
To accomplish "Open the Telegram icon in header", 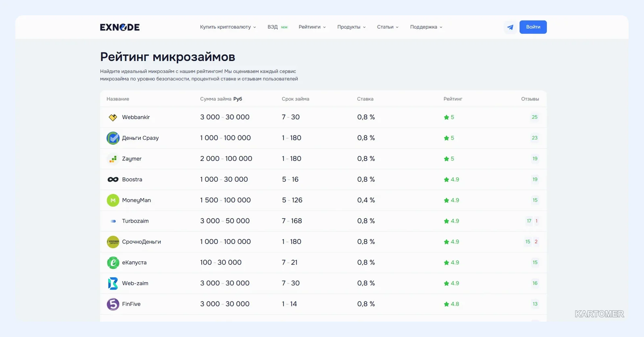I will click(x=510, y=27).
